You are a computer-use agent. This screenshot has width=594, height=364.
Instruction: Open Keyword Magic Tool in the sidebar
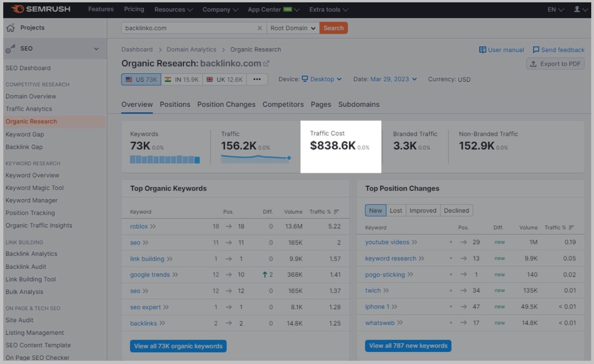click(x=35, y=188)
